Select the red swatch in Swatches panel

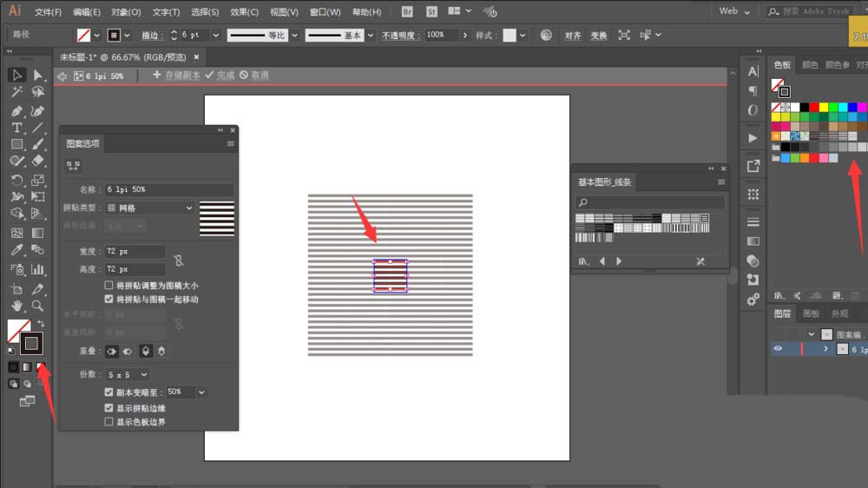814,108
